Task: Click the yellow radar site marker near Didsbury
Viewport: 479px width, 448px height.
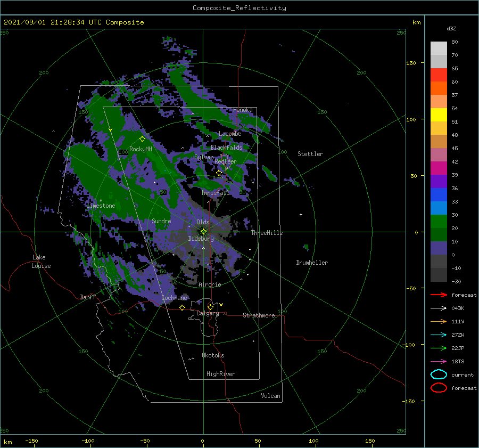Action: (203, 232)
